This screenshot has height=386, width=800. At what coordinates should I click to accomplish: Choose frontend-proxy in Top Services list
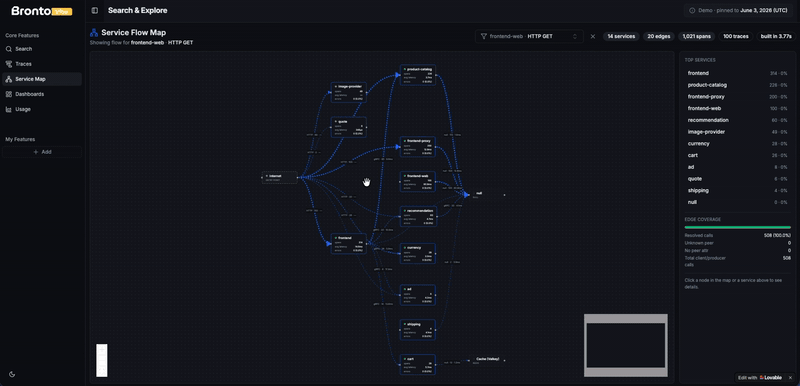[737, 97]
